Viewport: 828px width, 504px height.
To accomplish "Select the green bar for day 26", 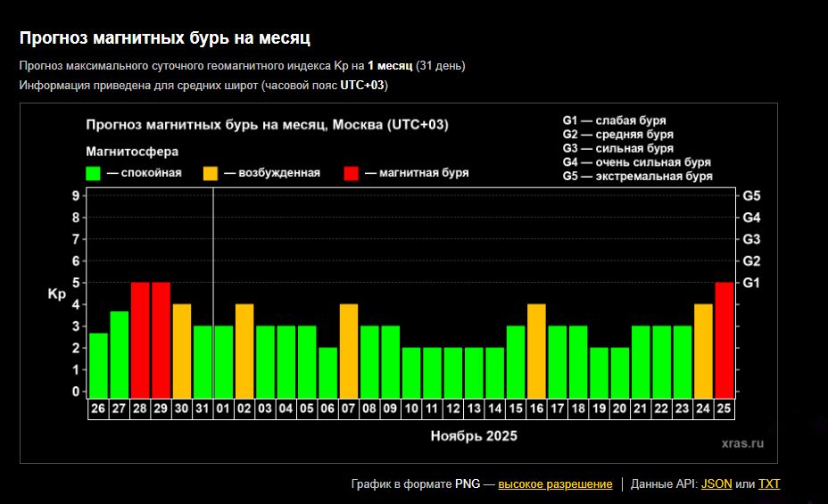I will [x=98, y=365].
